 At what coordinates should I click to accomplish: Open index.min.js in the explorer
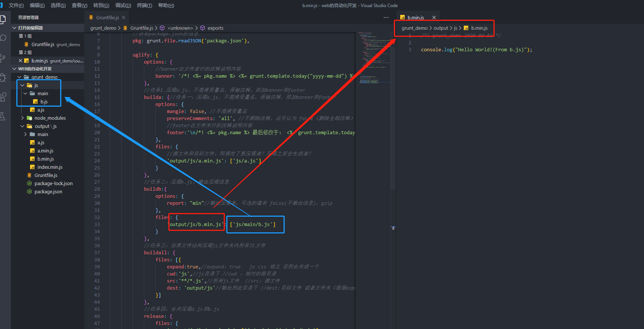coord(50,167)
